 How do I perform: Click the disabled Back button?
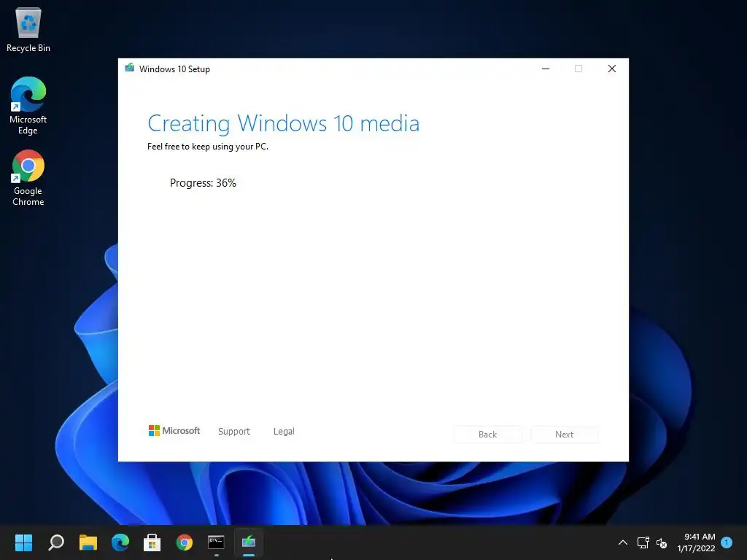488,435
